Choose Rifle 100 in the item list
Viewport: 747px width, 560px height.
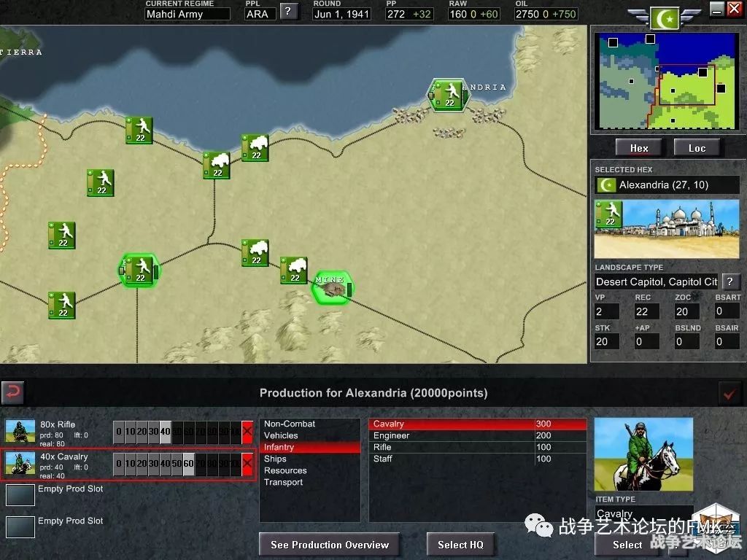477,447
